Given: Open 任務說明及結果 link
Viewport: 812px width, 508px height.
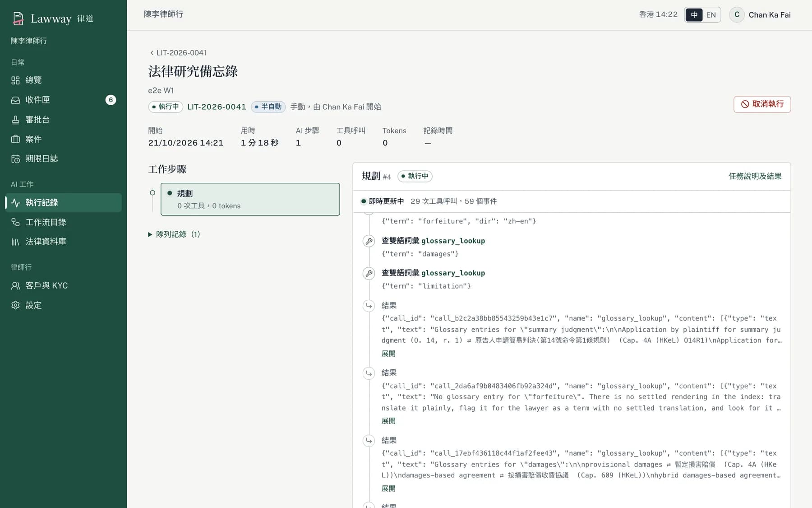Looking at the screenshot, I should [x=755, y=176].
